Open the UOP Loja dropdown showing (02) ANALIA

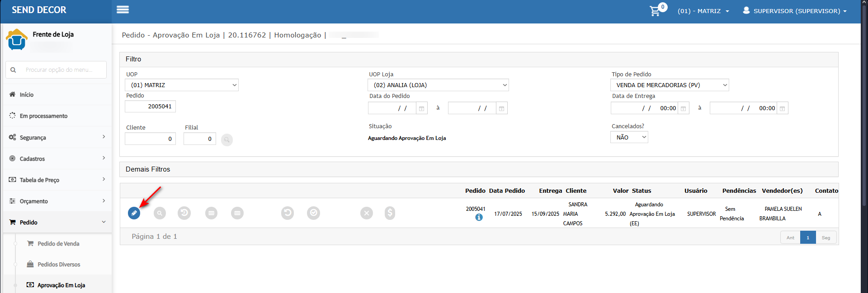click(x=438, y=85)
